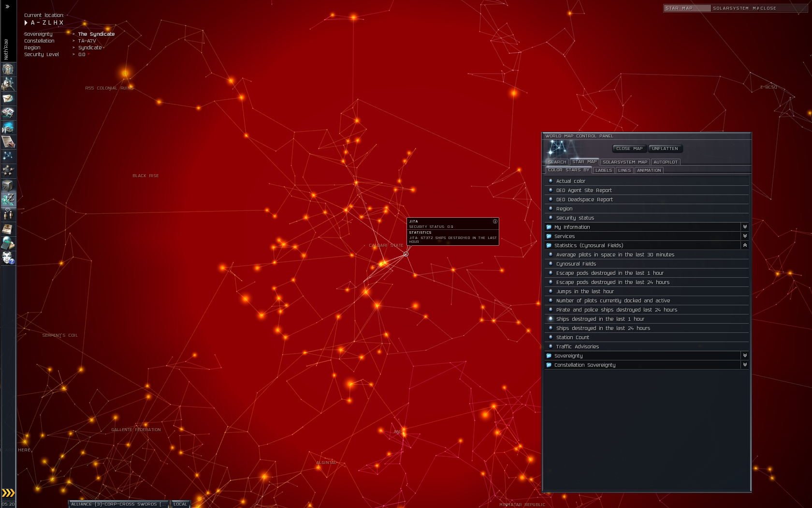
Task: Open the Market icon in sidebar
Action: (x=8, y=127)
